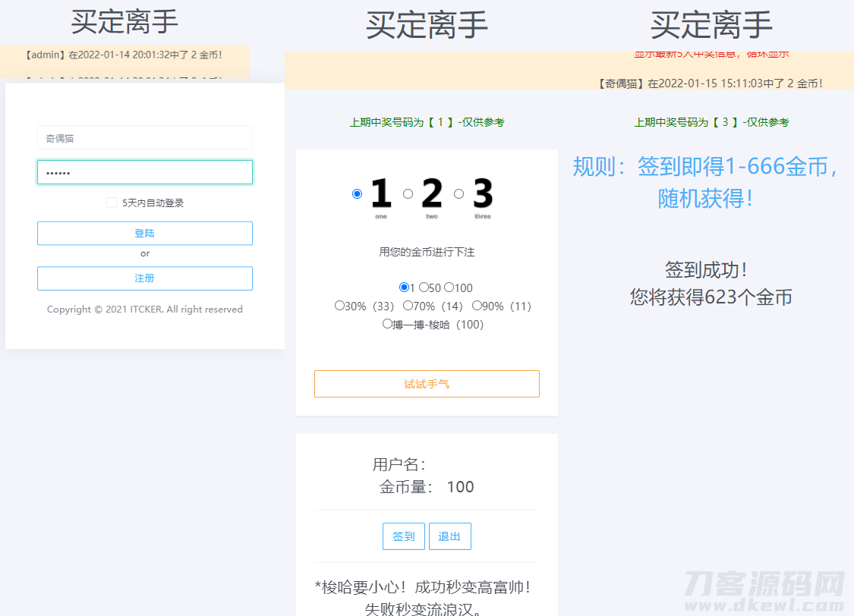Image resolution: width=854 pixels, height=616 pixels.
Task: Click the 登陆 login button
Action: (144, 233)
